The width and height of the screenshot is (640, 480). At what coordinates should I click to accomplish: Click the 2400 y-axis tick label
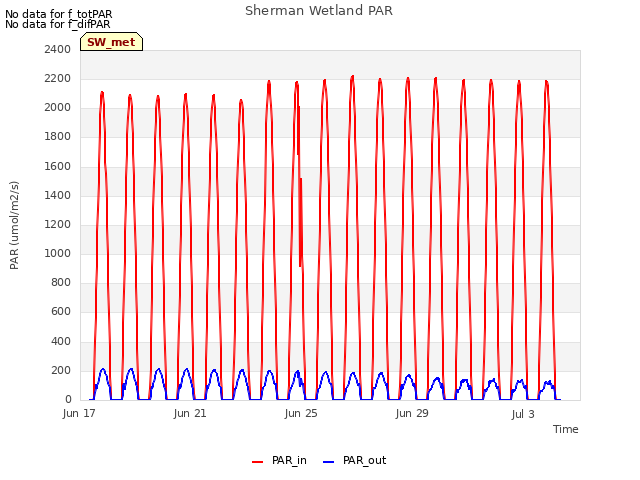coord(58,49)
